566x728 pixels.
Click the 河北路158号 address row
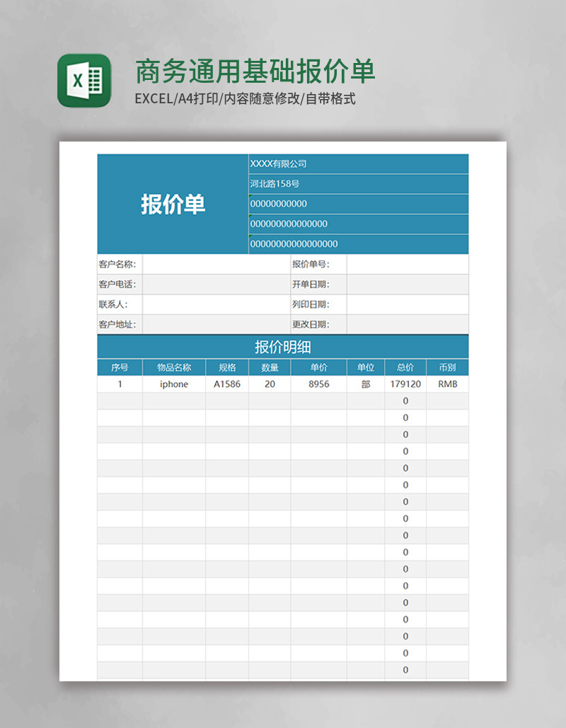357,183
